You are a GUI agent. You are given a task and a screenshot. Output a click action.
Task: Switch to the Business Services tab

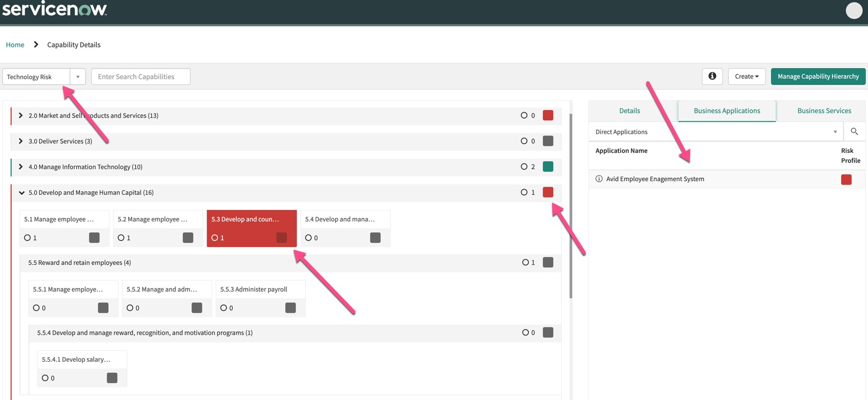click(824, 110)
